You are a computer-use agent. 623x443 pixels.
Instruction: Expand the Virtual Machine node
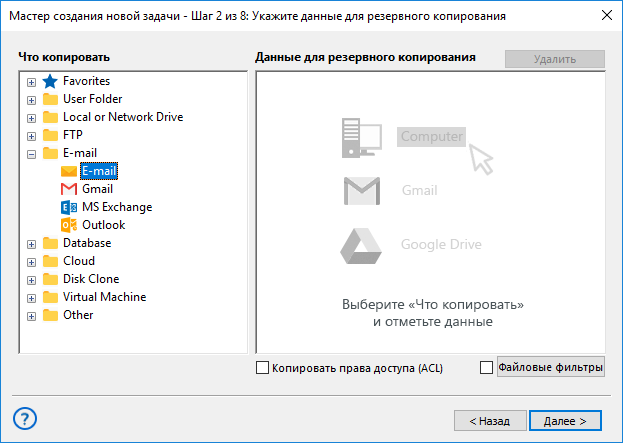[x=32, y=298]
